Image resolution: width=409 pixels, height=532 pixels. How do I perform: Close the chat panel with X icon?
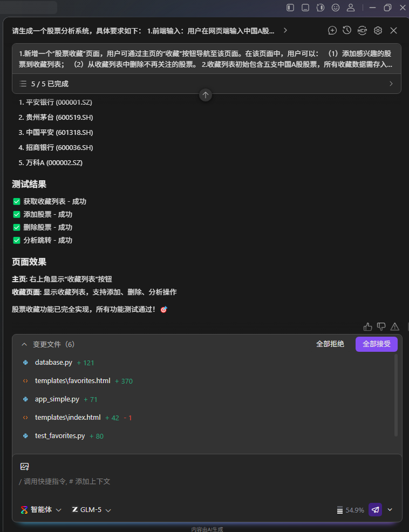coord(393,31)
